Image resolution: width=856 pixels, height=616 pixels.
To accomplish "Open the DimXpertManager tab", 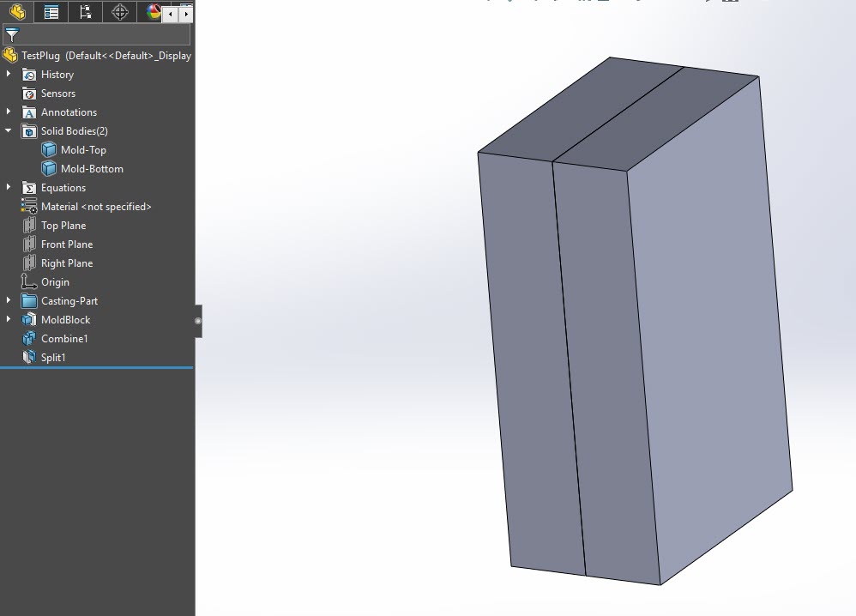I will tap(119, 11).
